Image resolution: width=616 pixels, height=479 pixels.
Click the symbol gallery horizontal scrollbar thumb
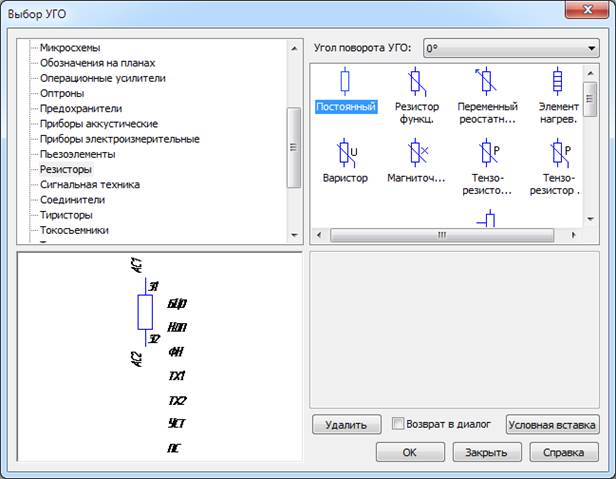point(442,235)
